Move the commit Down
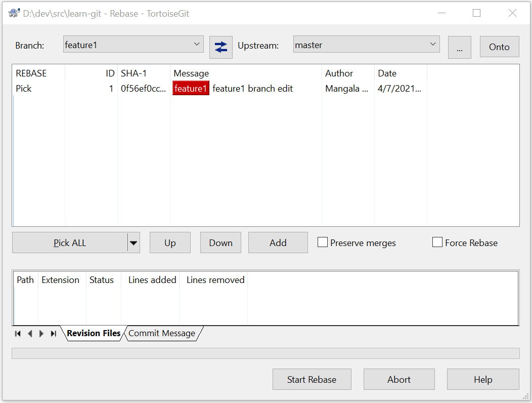The image size is (532, 403). click(220, 243)
